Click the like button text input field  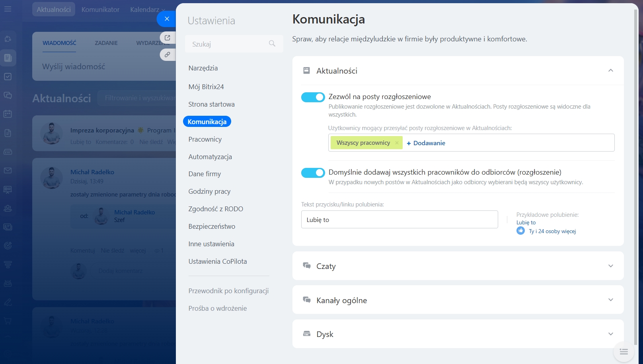click(x=399, y=220)
